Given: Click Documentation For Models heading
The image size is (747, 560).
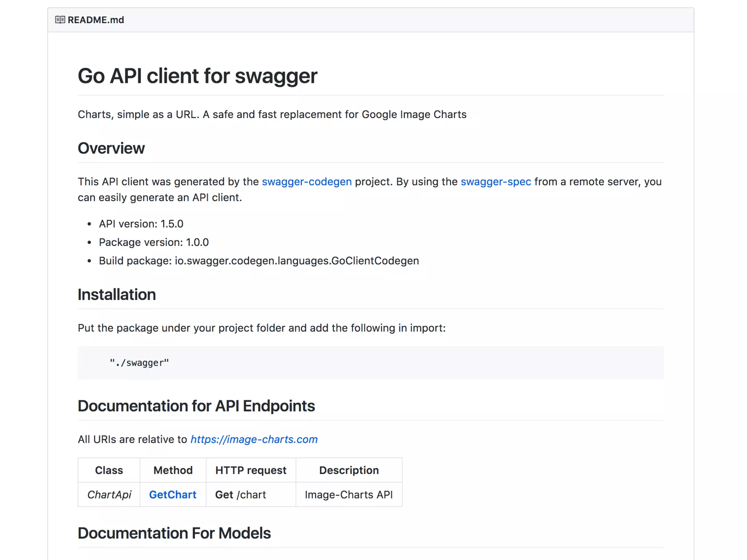Looking at the screenshot, I should [x=174, y=533].
